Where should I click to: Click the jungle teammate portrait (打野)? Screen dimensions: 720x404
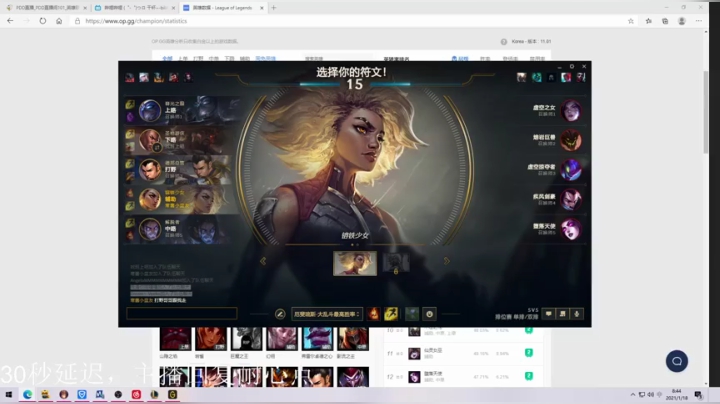pos(150,169)
